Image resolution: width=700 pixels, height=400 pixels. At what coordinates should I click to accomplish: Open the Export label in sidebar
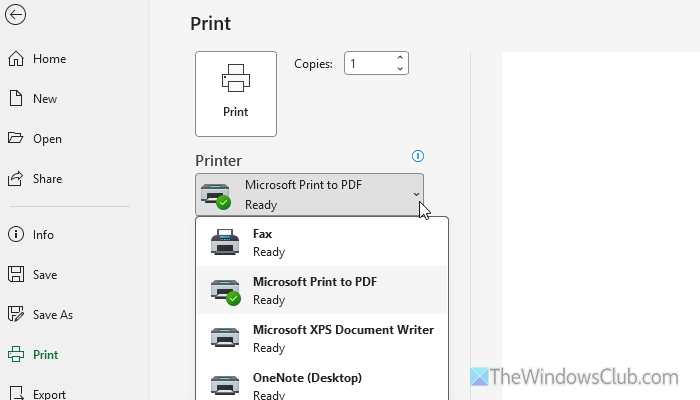pos(50,394)
